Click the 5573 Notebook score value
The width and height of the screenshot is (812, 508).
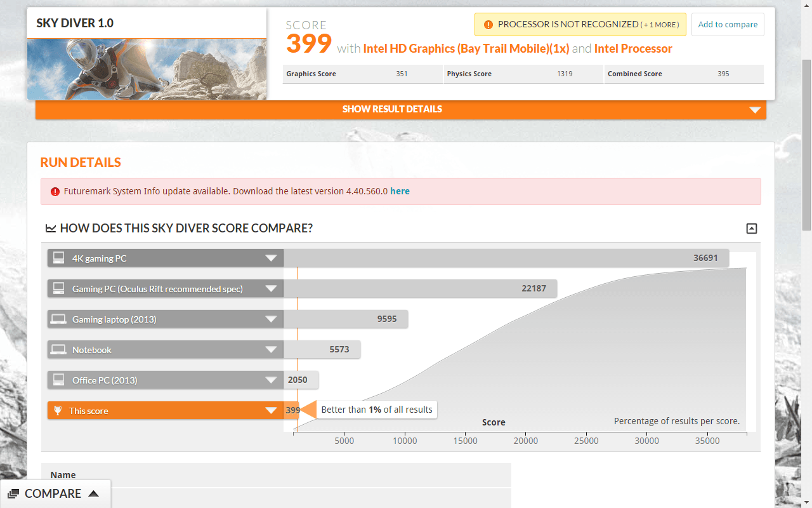pyautogui.click(x=339, y=350)
